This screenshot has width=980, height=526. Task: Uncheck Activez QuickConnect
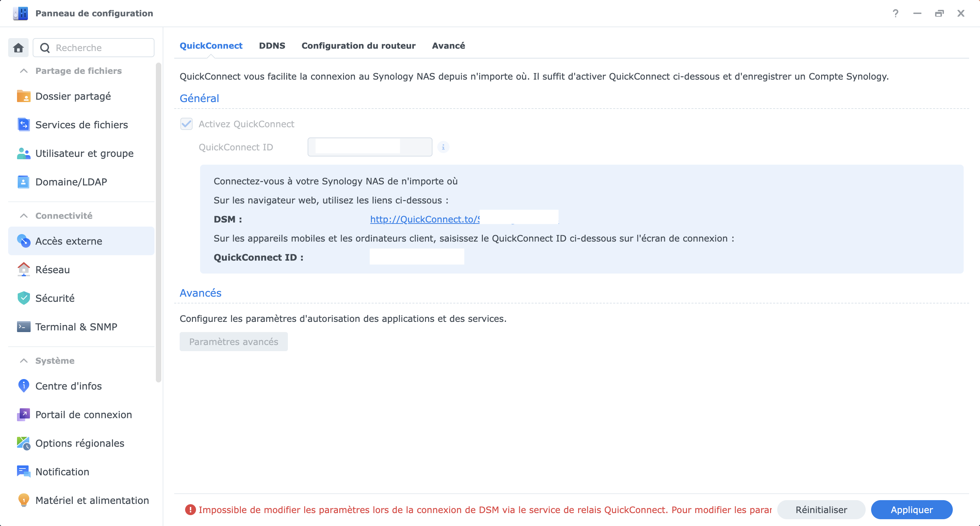pyautogui.click(x=186, y=124)
